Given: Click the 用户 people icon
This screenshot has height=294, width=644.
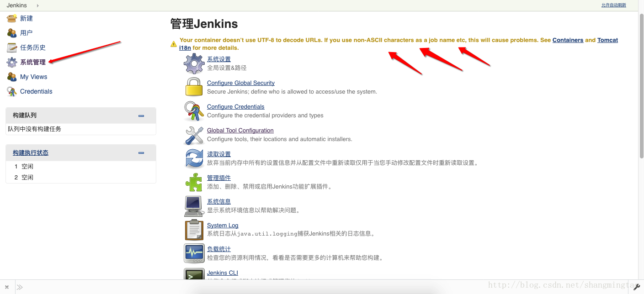Looking at the screenshot, I should [12, 33].
